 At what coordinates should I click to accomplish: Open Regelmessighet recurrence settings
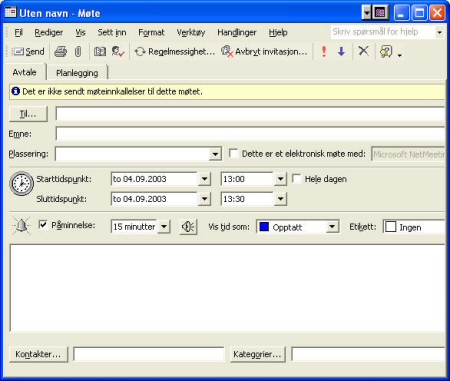(174, 52)
